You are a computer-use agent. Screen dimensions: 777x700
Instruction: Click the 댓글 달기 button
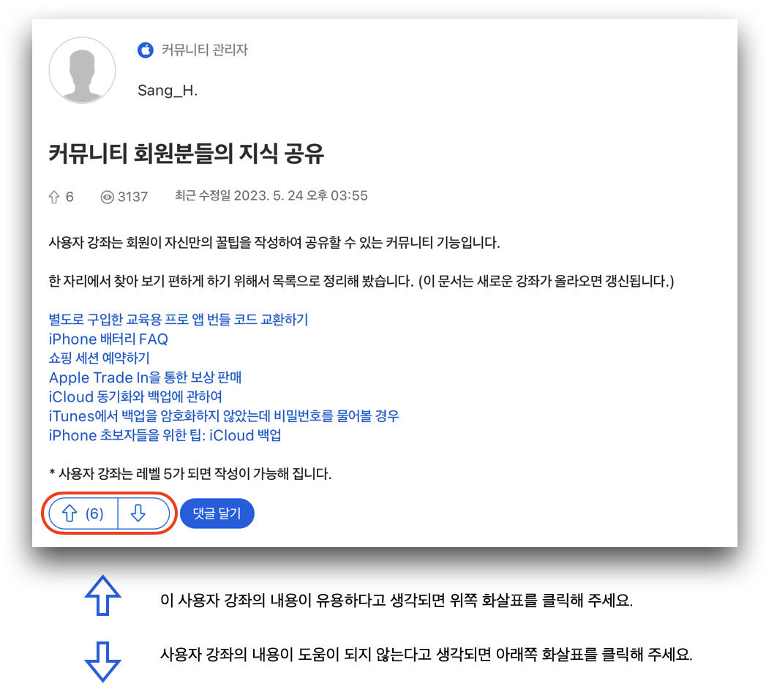point(217,513)
